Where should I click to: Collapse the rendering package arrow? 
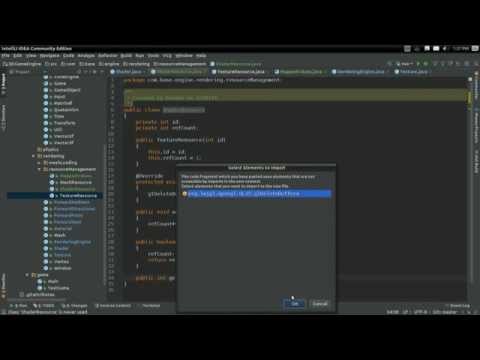tap(33, 156)
